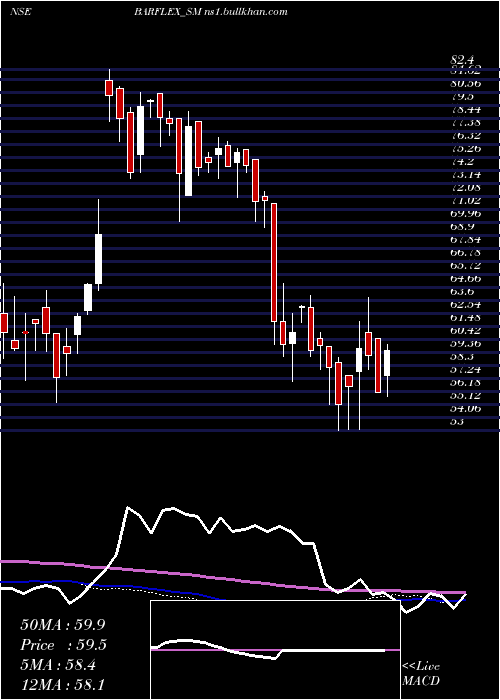Click the 55.12 price axis label
This screenshot has height=700, width=500.
pyautogui.click(x=466, y=395)
